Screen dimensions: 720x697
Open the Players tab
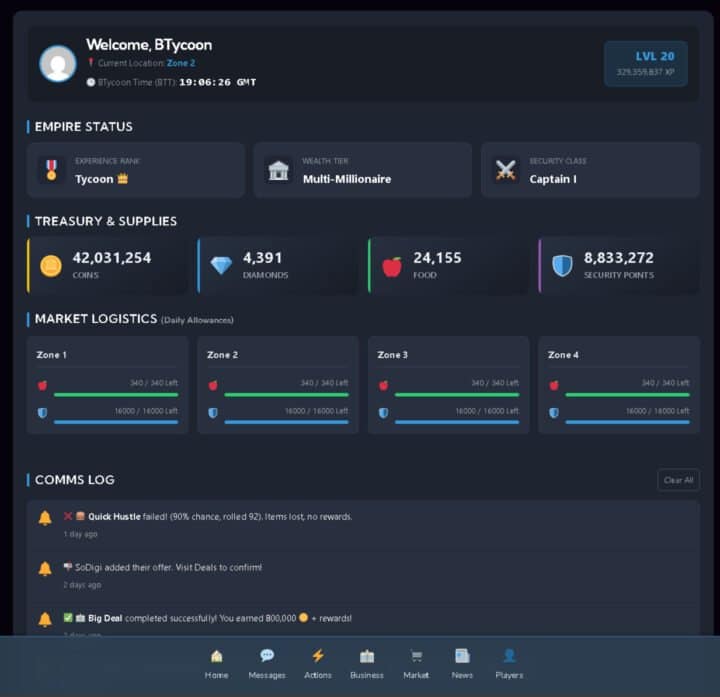[509, 664]
